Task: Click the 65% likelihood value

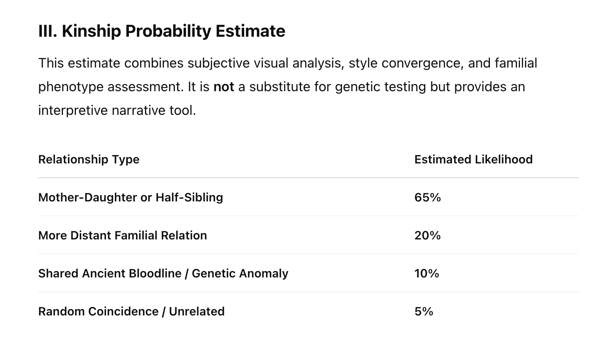Action: [427, 198]
